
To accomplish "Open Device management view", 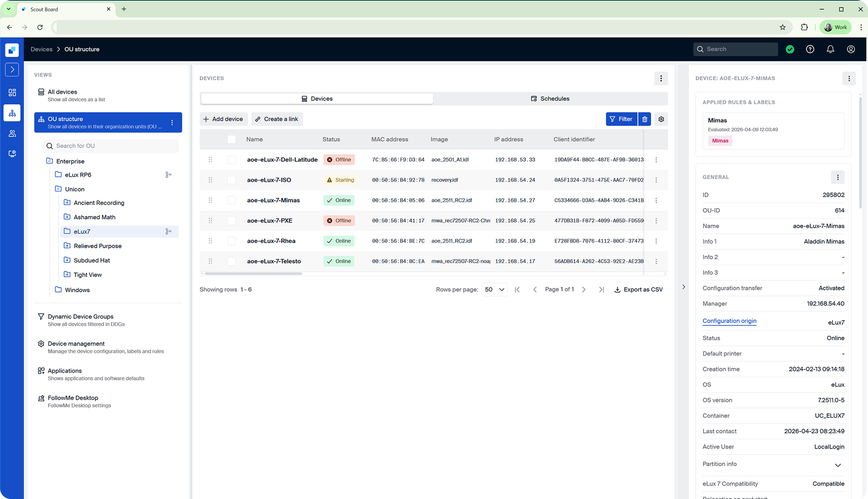I will point(108,347).
